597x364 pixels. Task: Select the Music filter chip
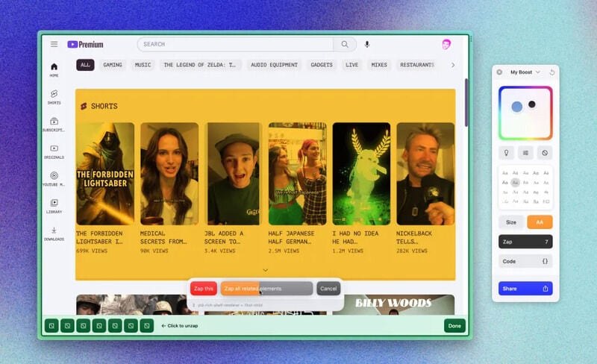(143, 65)
